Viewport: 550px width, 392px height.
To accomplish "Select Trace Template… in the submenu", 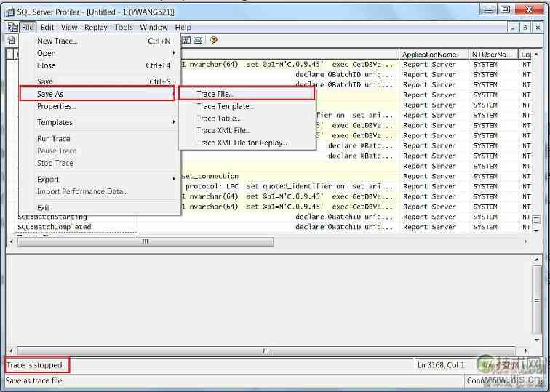I will click(225, 106).
